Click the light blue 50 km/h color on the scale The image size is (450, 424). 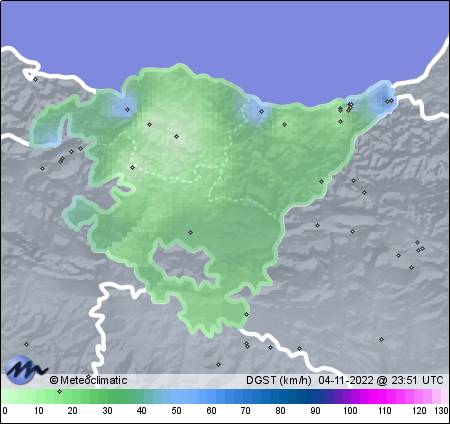pos(176,397)
